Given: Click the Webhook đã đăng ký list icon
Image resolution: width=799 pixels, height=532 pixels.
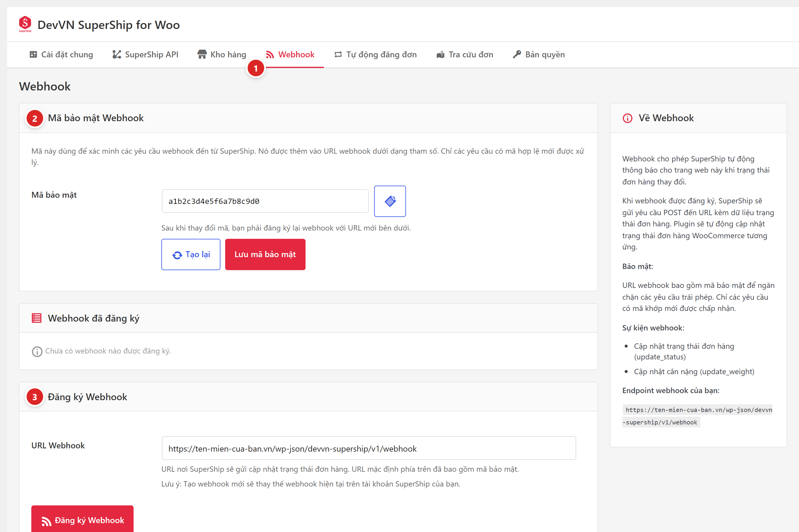Looking at the screenshot, I should click(37, 318).
